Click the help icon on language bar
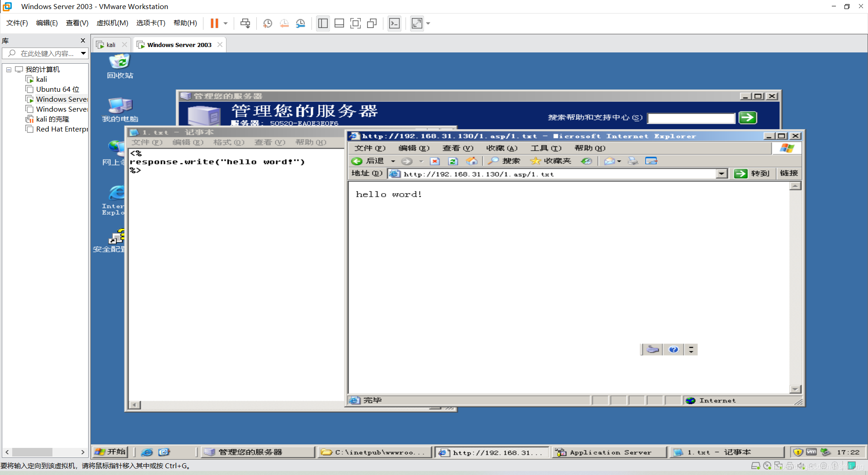The width and height of the screenshot is (868, 475). (674, 349)
